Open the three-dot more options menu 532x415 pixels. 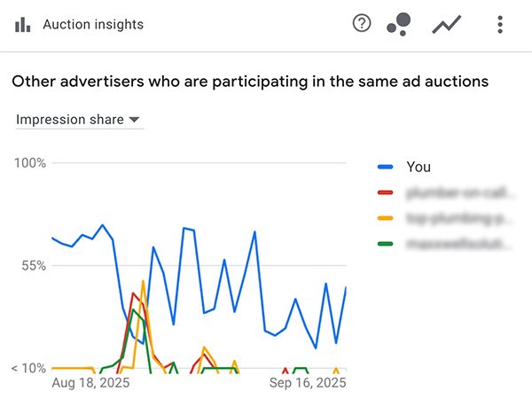pos(500,25)
